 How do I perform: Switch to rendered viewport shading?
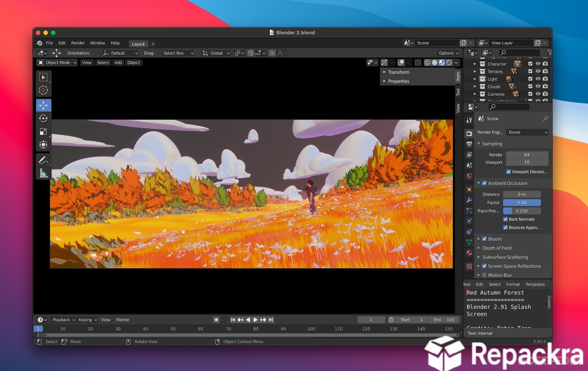point(449,63)
